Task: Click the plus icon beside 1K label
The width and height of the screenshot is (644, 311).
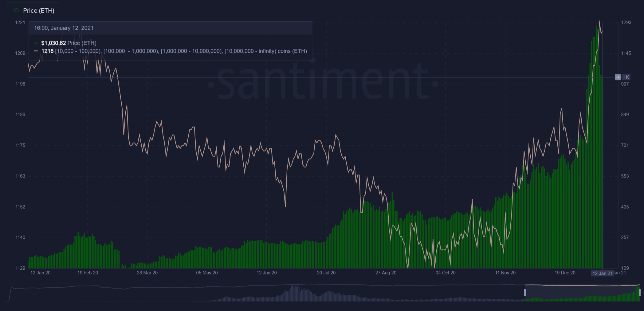Action: (618, 77)
